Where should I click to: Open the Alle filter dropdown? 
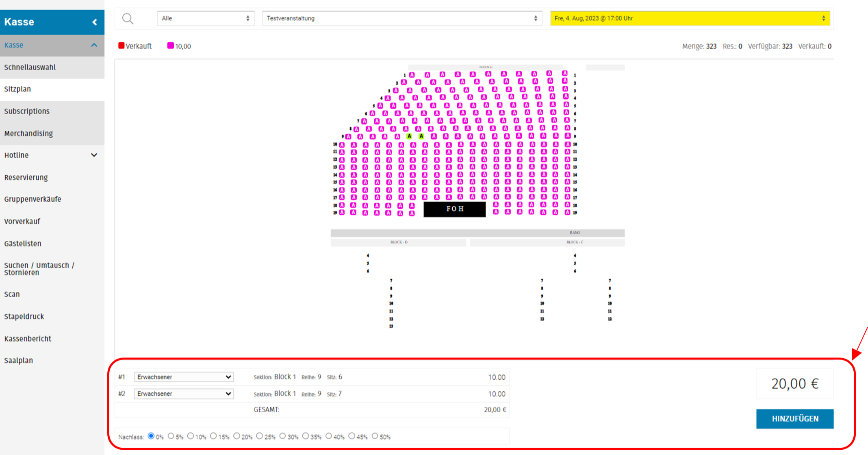206,18
